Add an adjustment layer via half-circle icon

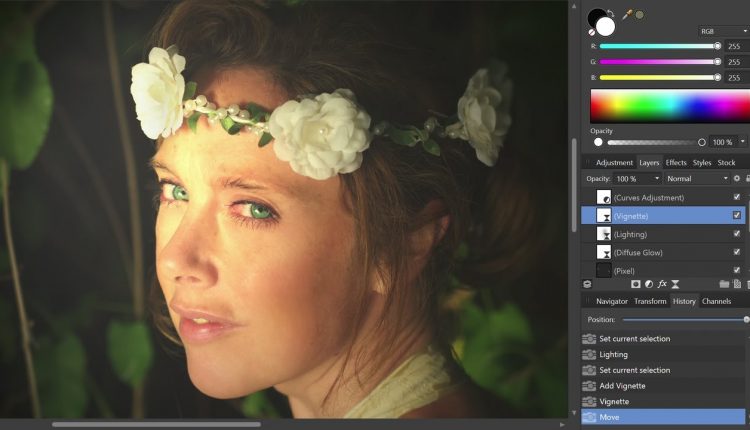pyautogui.click(x=649, y=284)
